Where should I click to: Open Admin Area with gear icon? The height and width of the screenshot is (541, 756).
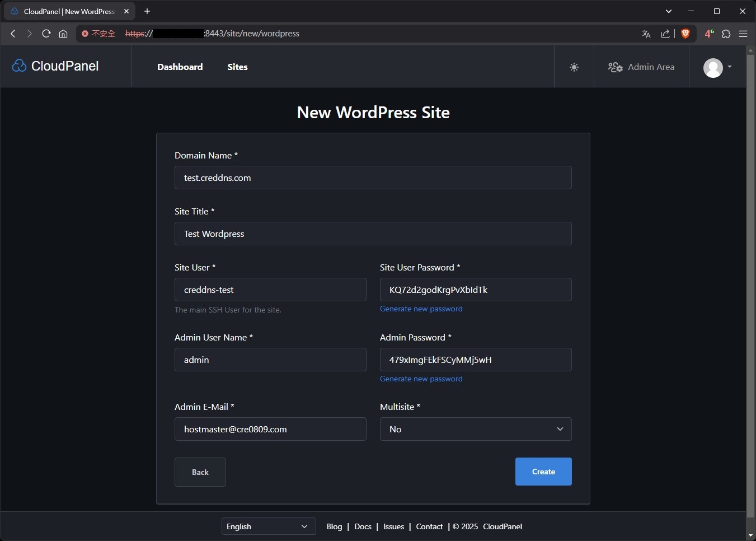coord(641,67)
